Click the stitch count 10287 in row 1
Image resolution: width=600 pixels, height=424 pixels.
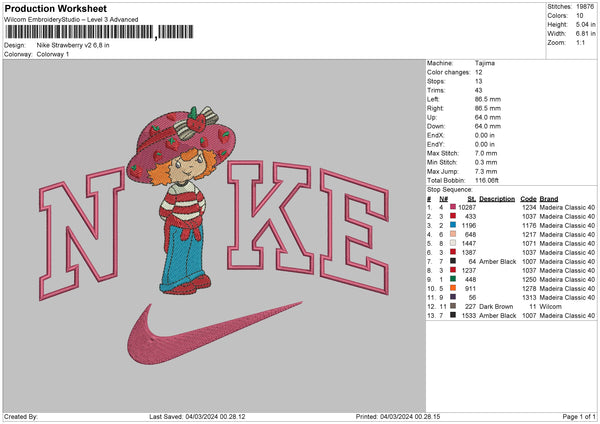pos(467,207)
